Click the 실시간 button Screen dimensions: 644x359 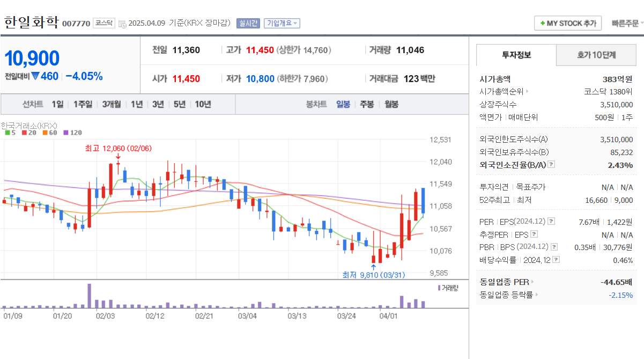tap(250, 23)
